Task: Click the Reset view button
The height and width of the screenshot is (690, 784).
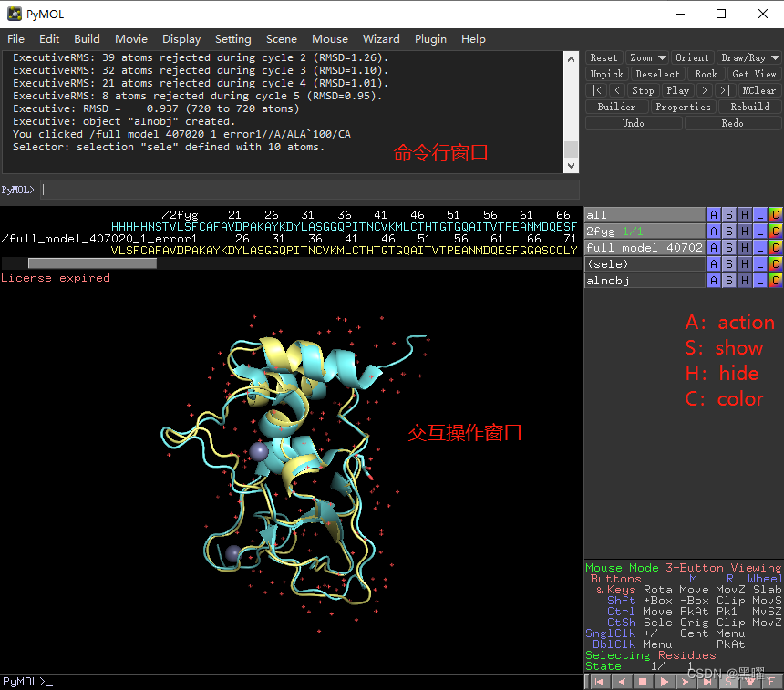Action: [604, 57]
